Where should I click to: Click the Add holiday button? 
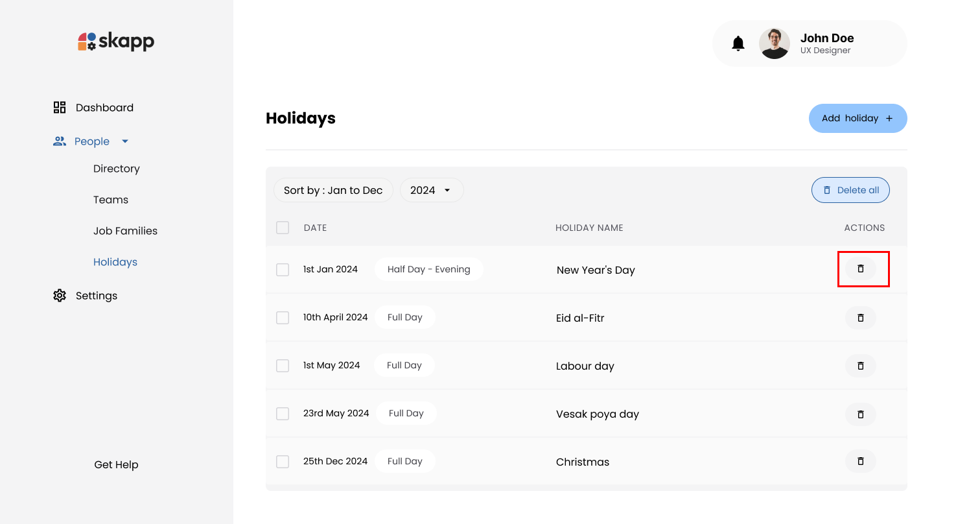pyautogui.click(x=857, y=118)
